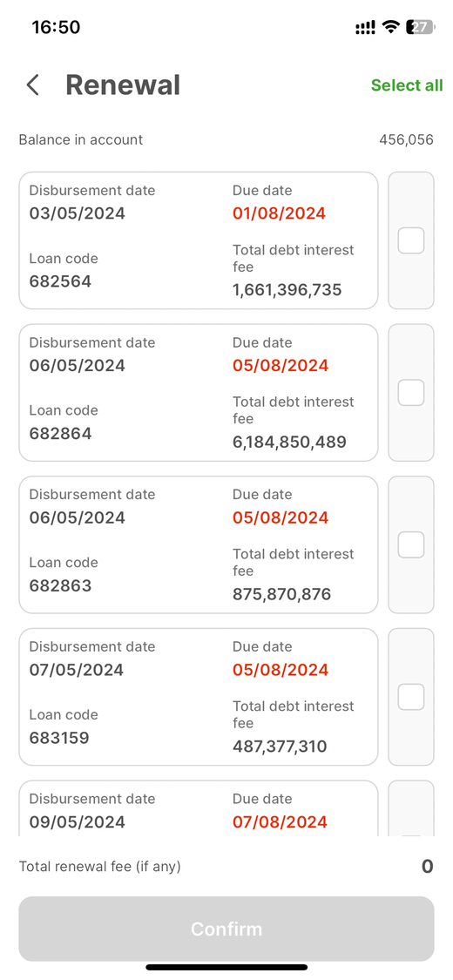
Task: Tap the cellular signal icon
Action: tap(366, 27)
